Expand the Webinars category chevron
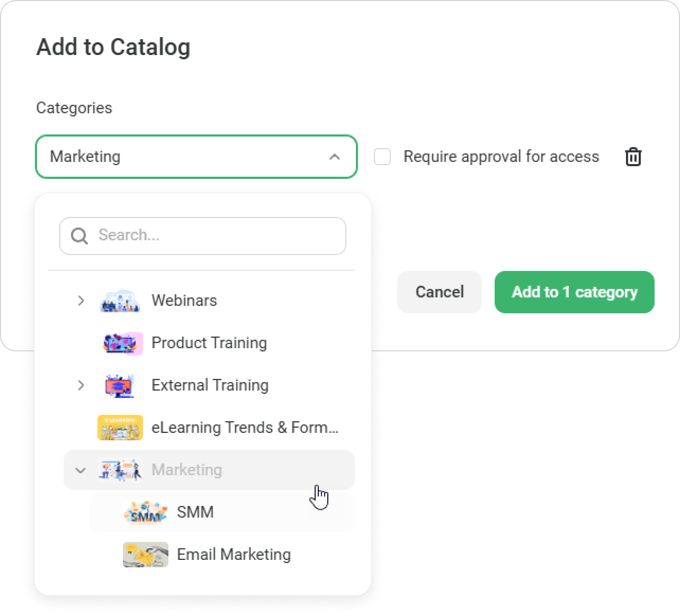 80,301
